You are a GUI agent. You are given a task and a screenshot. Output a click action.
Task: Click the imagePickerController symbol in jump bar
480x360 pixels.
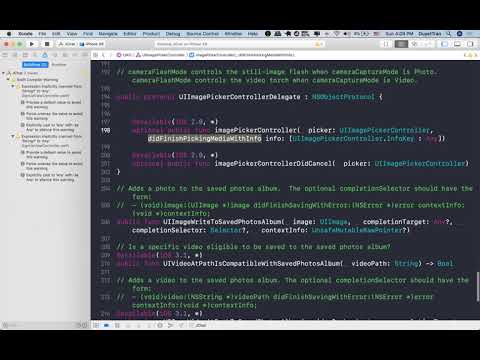pos(242,55)
